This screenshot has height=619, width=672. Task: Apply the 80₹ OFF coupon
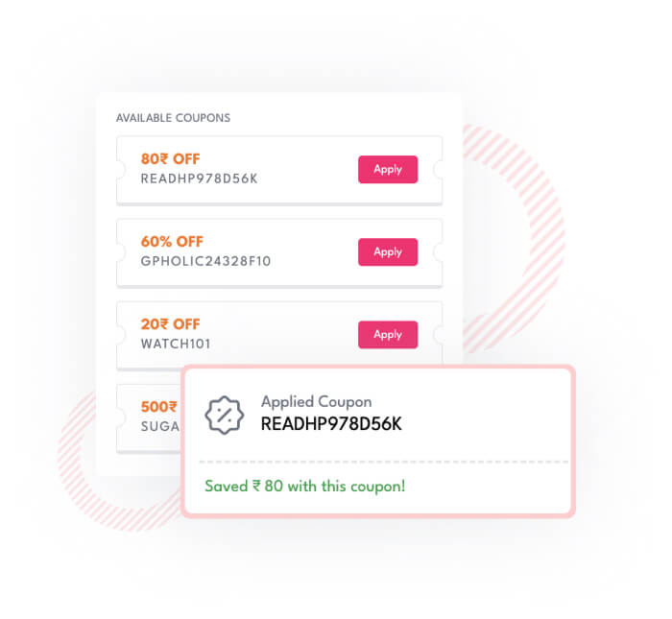pyautogui.click(x=388, y=169)
